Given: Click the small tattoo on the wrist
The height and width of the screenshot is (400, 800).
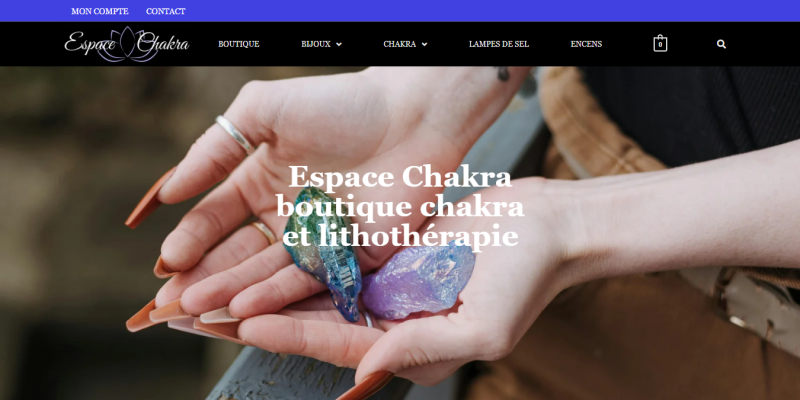Looking at the screenshot, I should point(503,74).
